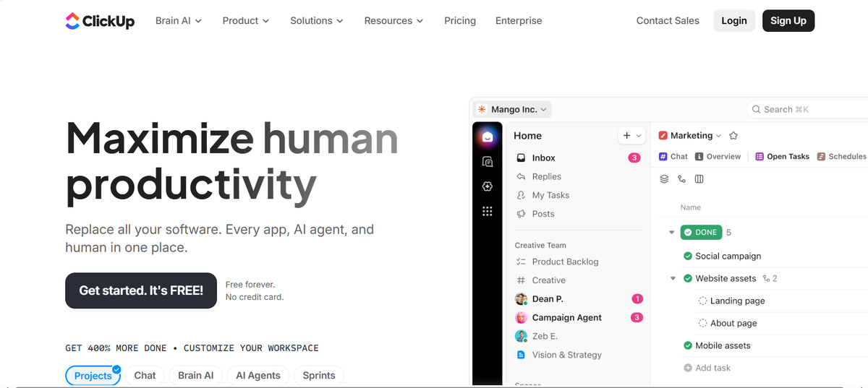Click the Login button

[734, 21]
